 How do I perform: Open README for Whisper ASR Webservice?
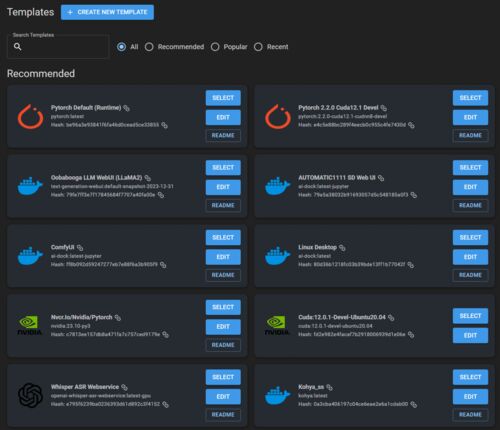223,415
